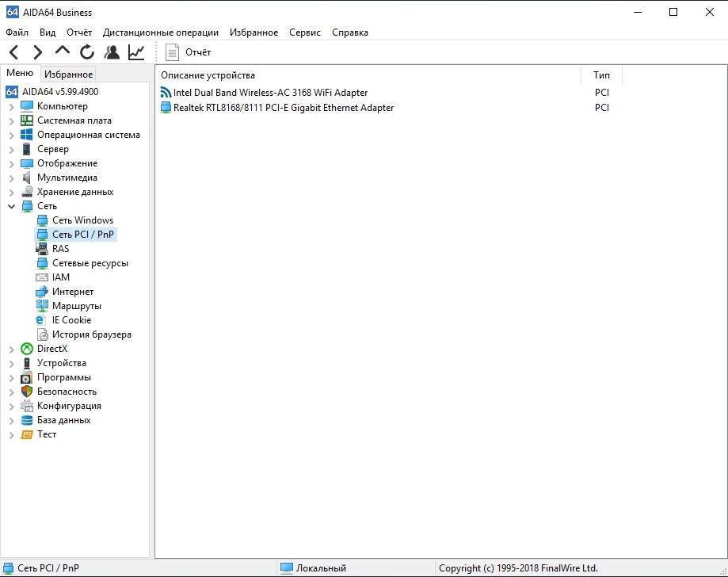Click the Отчёт report button
The height and width of the screenshot is (577, 728).
tap(189, 52)
